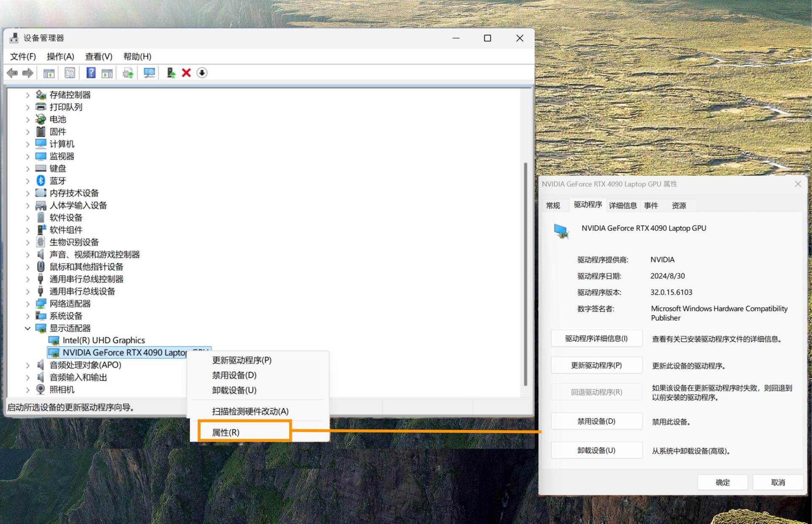Choose 属性(R) from the context menu
Image resolution: width=812 pixels, height=524 pixels.
pyautogui.click(x=226, y=432)
